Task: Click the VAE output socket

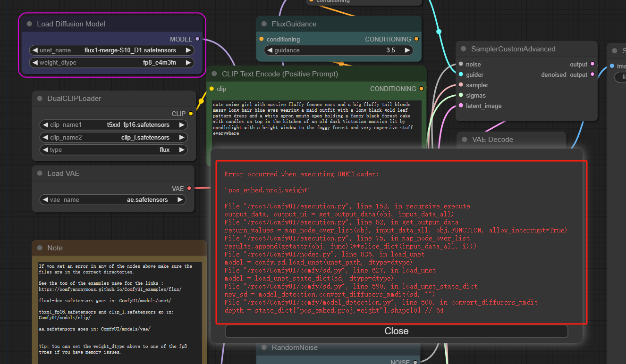Action: pyautogui.click(x=189, y=189)
